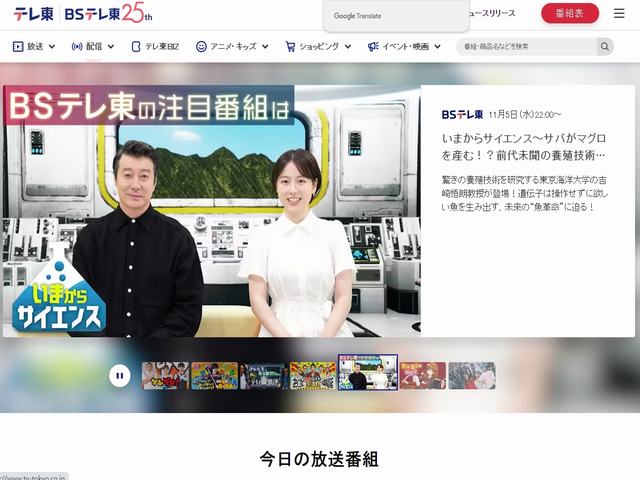The image size is (640, 480).
Task: Open the ニュースリリース link
Action: point(493,13)
